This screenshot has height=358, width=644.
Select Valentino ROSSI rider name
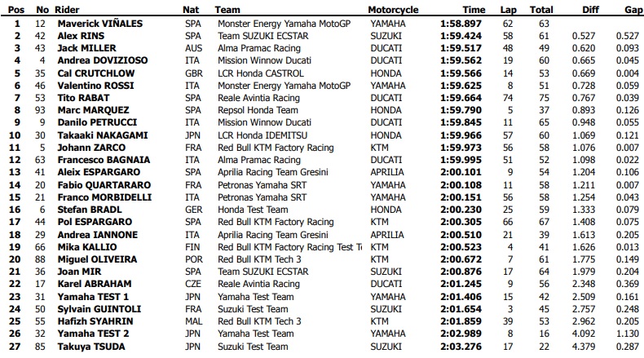pos(95,86)
